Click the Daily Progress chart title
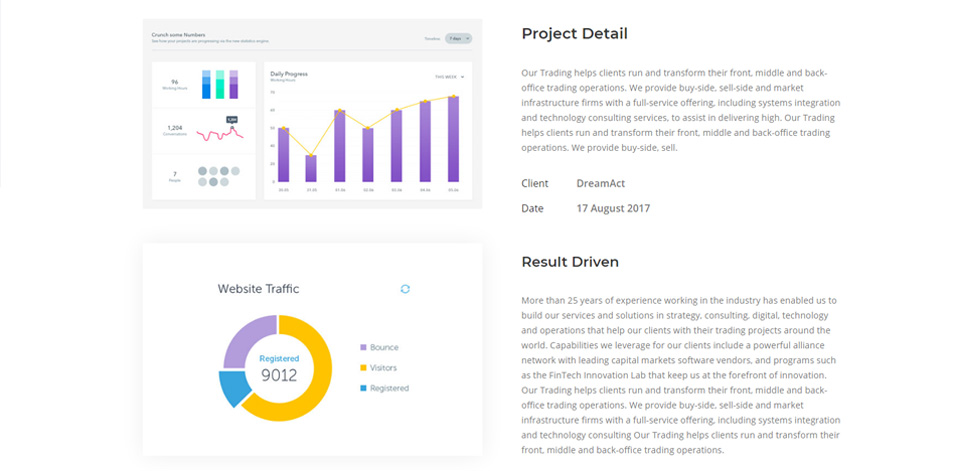The image size is (980, 471). (289, 74)
